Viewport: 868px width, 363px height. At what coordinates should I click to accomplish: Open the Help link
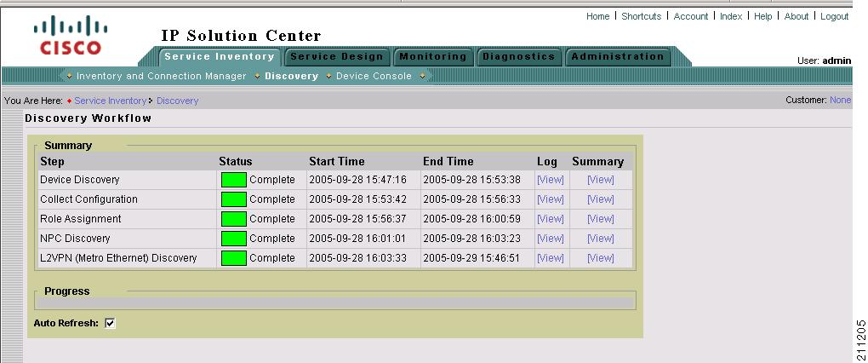tap(762, 17)
